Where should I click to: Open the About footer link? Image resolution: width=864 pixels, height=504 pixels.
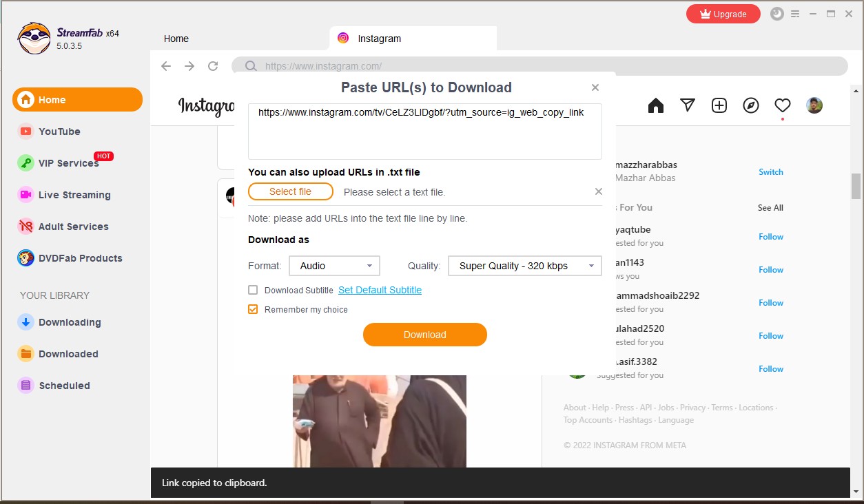[x=575, y=408]
